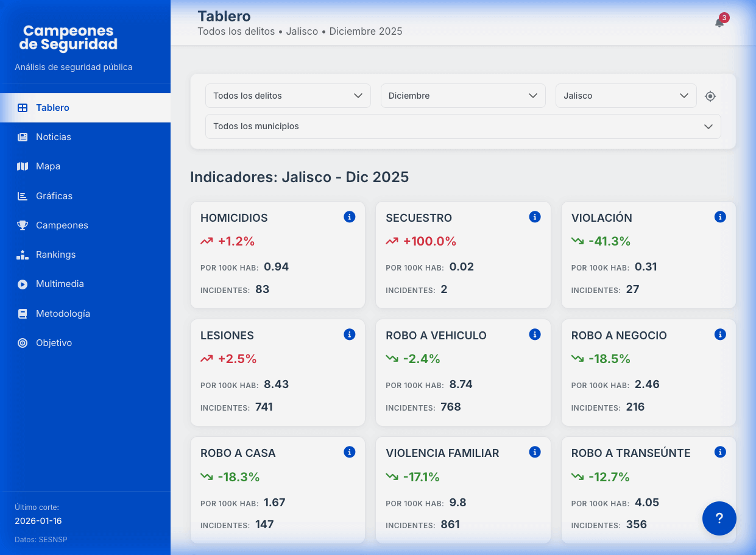Open the Jalisco state selector
The width and height of the screenshot is (756, 555).
(x=625, y=96)
